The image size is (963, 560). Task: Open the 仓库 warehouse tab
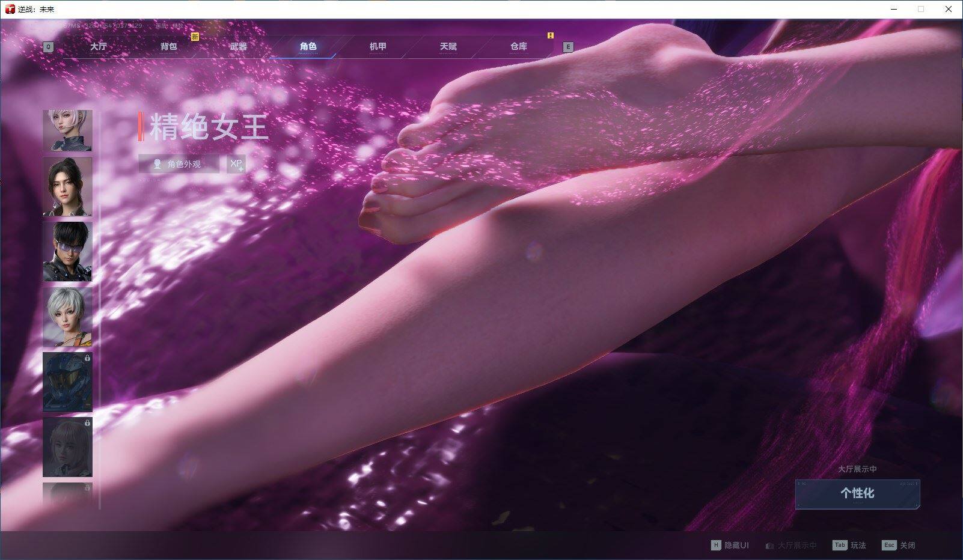(x=519, y=46)
